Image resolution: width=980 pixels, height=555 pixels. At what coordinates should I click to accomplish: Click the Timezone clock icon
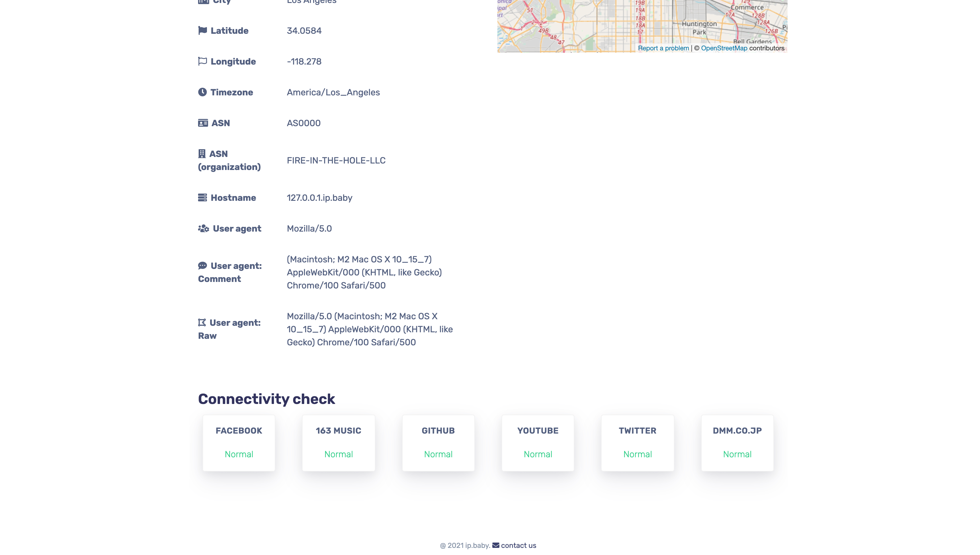(x=202, y=92)
